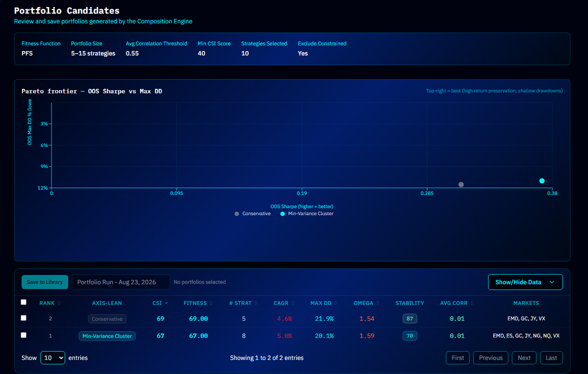Toggle the select-all checkbox in the table header
The image size is (588, 374).
point(24,302)
